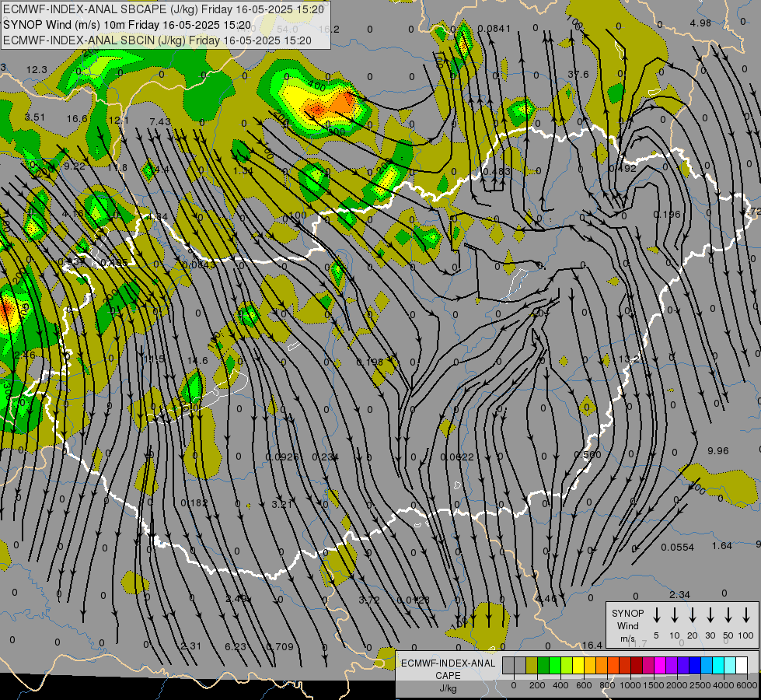Click the 0.0926 value on the map
761x700 pixels.
(282, 457)
